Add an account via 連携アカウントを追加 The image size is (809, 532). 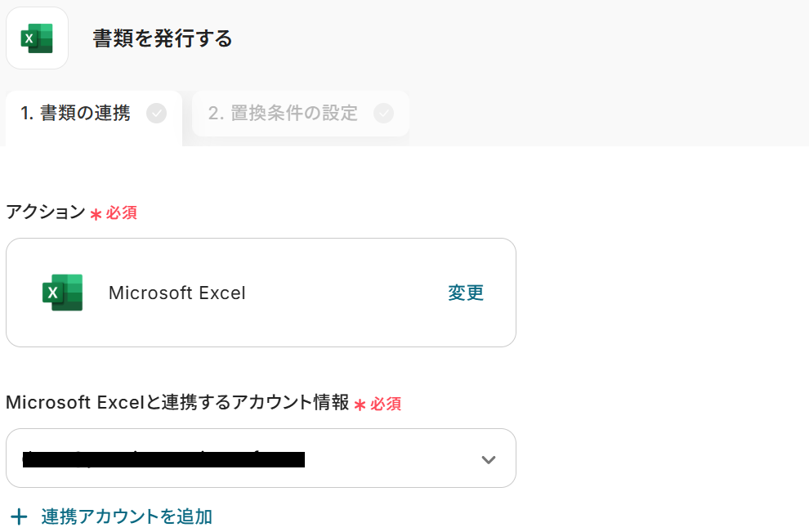click(127, 516)
